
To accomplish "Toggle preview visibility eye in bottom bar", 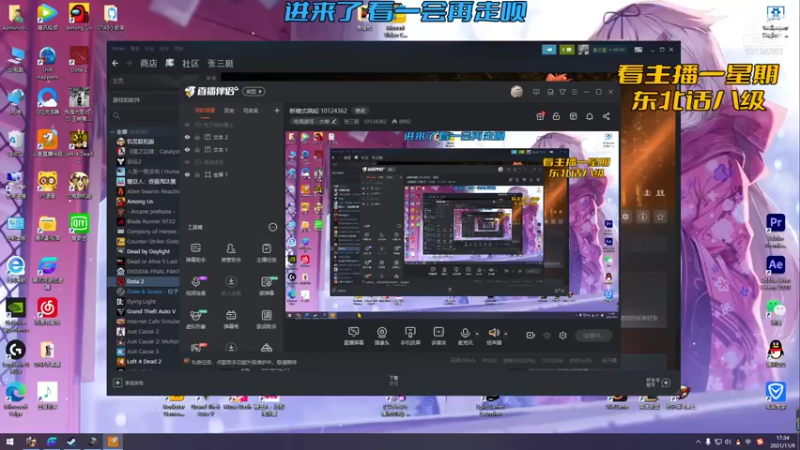I will pyautogui.click(x=547, y=335).
